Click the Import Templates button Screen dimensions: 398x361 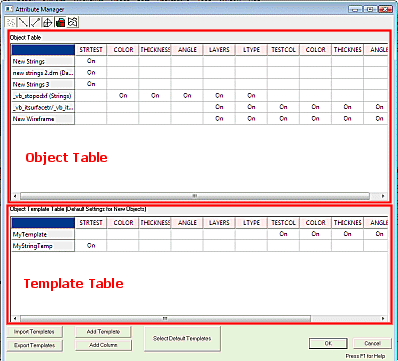[x=34, y=332]
